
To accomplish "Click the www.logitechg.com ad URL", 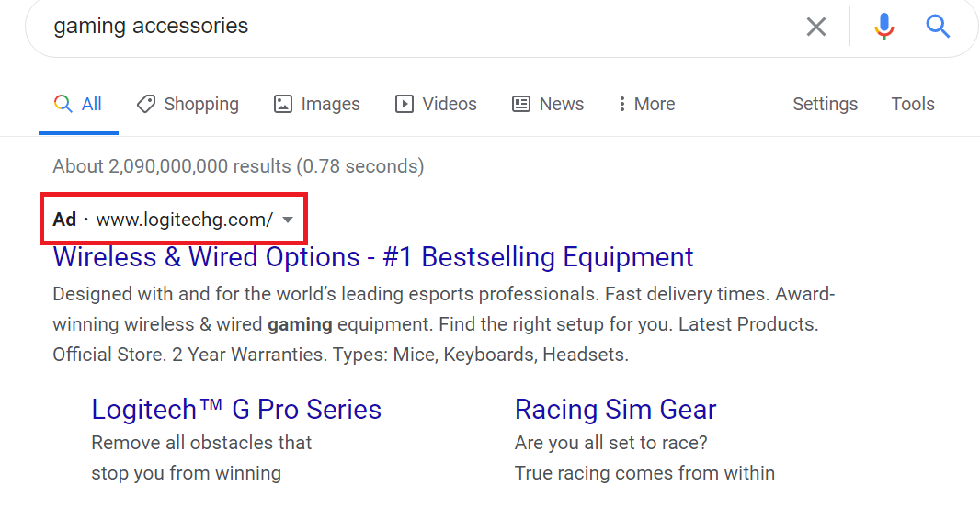I will coord(184,220).
